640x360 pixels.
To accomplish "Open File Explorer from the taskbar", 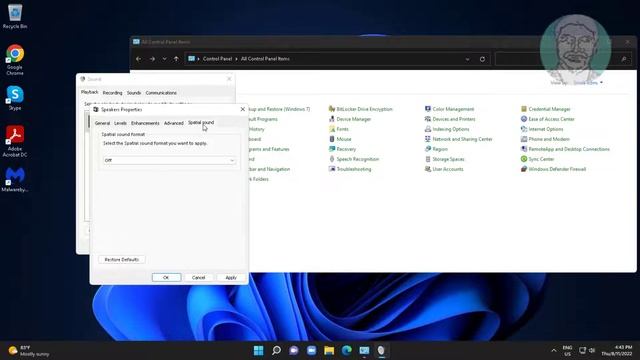I will 329,351.
